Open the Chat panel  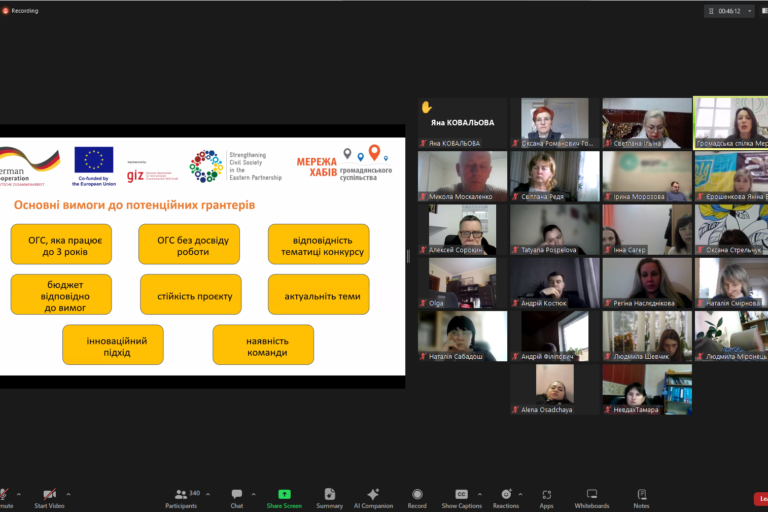pyautogui.click(x=237, y=499)
